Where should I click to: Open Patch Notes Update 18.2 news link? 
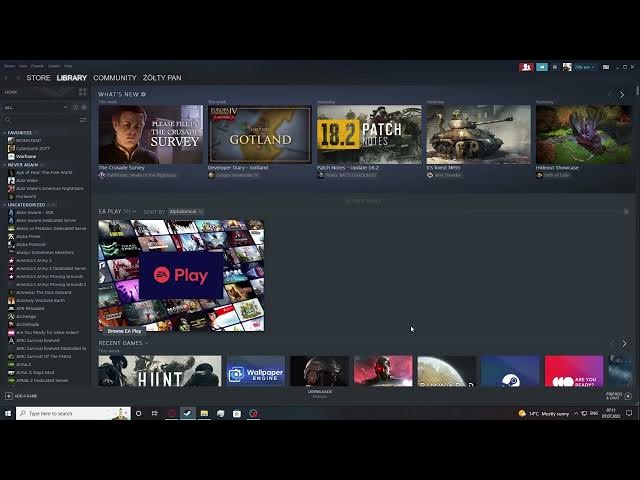pyautogui.click(x=348, y=168)
